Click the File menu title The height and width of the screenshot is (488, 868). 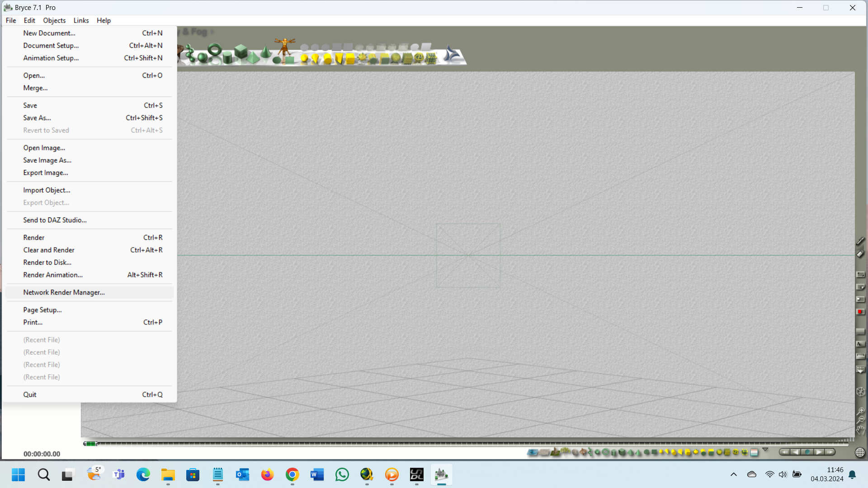[11, 20]
